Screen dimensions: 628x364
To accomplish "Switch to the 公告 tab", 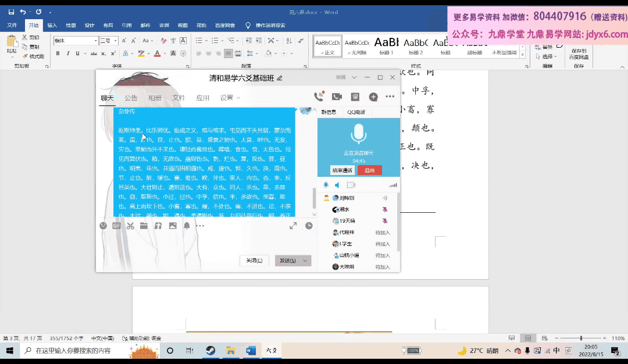I will click(x=131, y=98).
